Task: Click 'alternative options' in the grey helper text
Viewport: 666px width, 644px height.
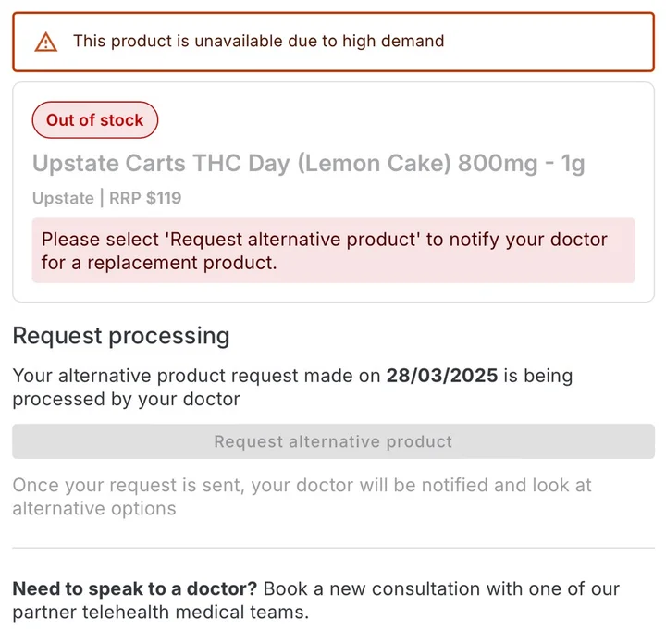Action: coord(93,509)
